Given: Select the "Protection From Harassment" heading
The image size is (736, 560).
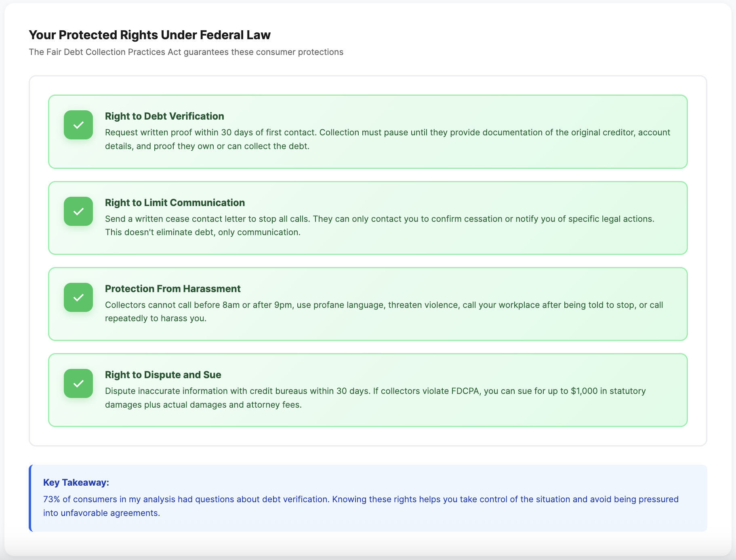Looking at the screenshot, I should 173,288.
